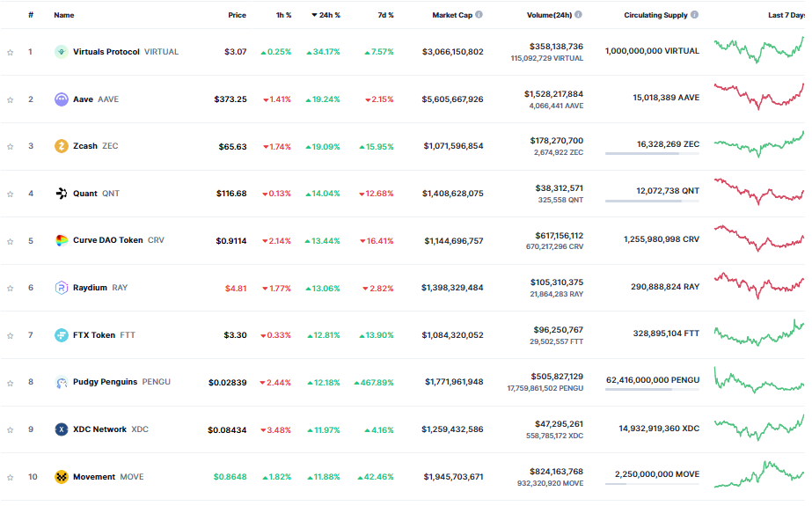Click the Movement coin logo
Viewport: 812px width, 506px height.
(61, 477)
